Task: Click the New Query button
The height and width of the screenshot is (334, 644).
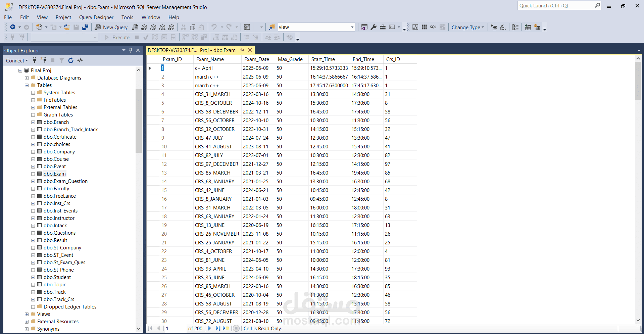Action: pos(111,27)
